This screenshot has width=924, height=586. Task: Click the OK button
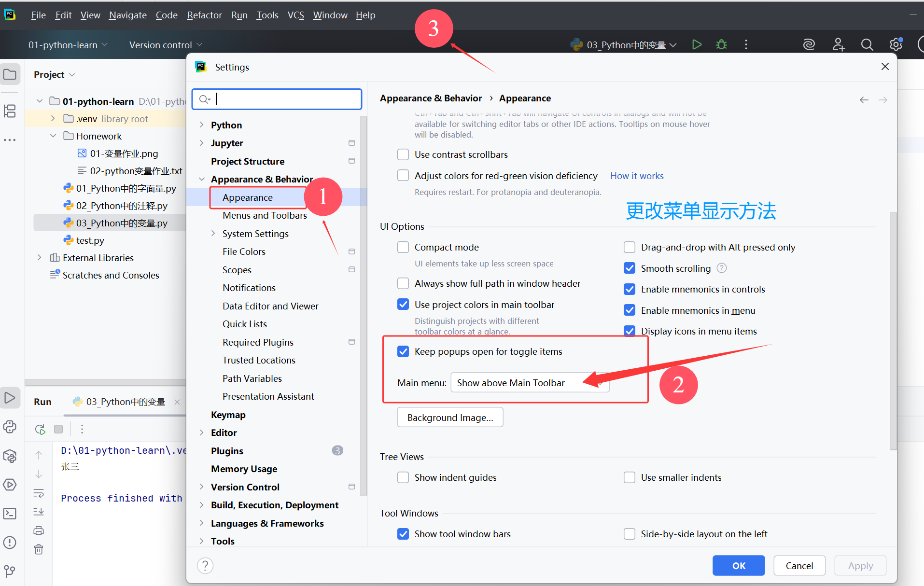(739, 566)
